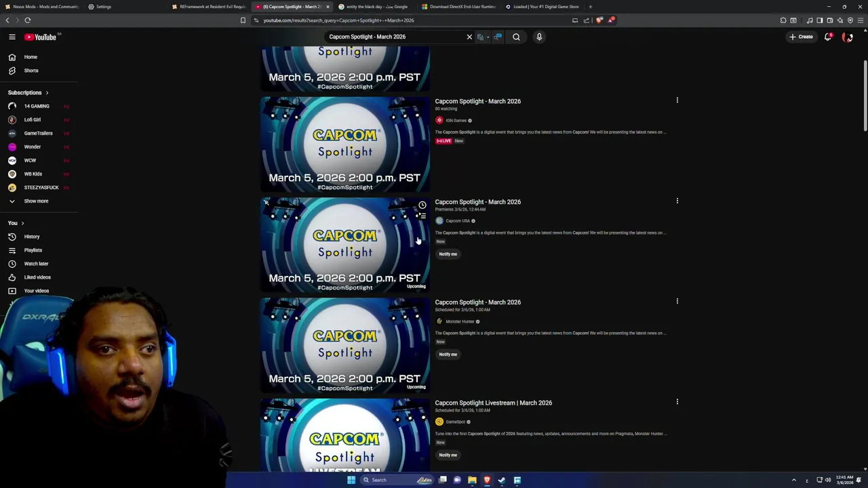Run search with the magnifier button
The height and width of the screenshot is (488, 868).
[x=516, y=37]
